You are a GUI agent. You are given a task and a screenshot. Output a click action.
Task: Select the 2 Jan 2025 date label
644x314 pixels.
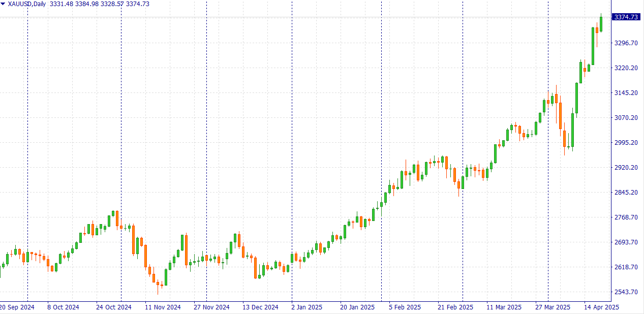(x=307, y=307)
